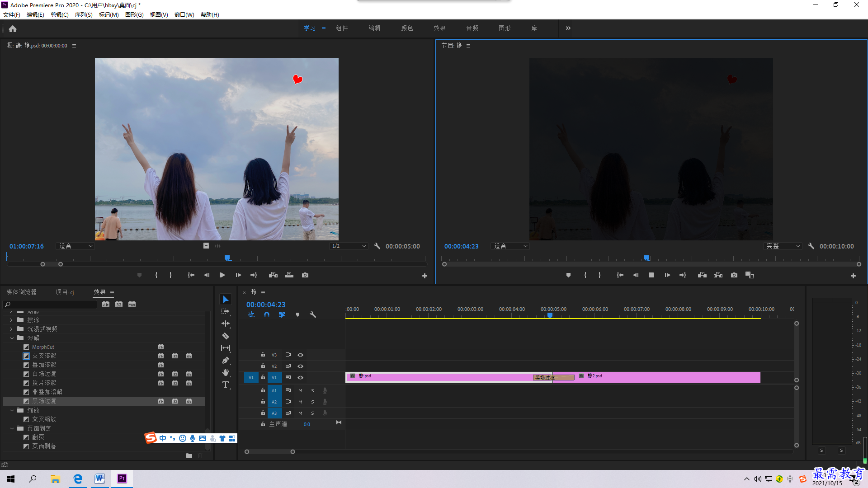Image resolution: width=868 pixels, height=488 pixels.
Task: Open source playback resolution 1/2 dropdown
Action: click(x=348, y=246)
